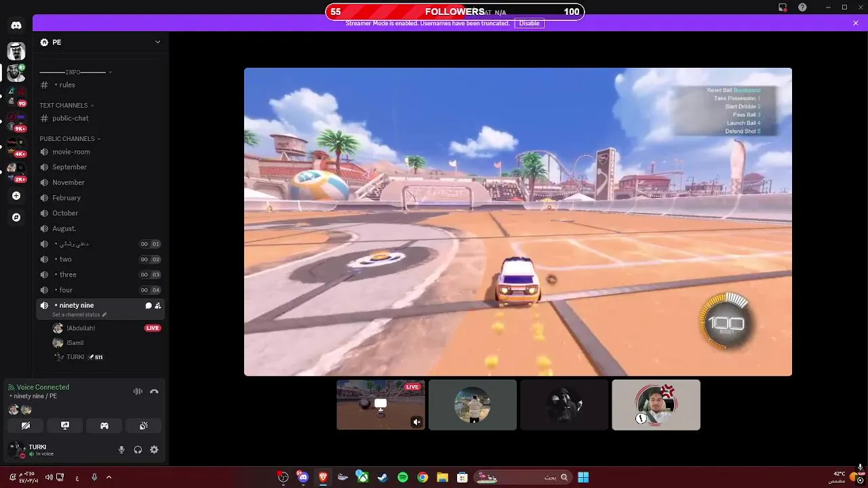Select !Samil in voice member list
Screen dimensions: 868x488
[107, 343]
